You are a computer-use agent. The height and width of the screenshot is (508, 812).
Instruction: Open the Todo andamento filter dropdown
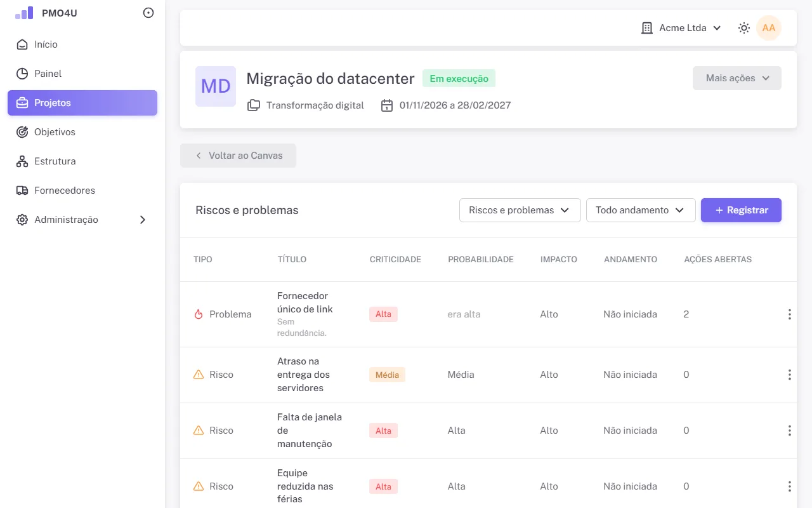coord(641,210)
